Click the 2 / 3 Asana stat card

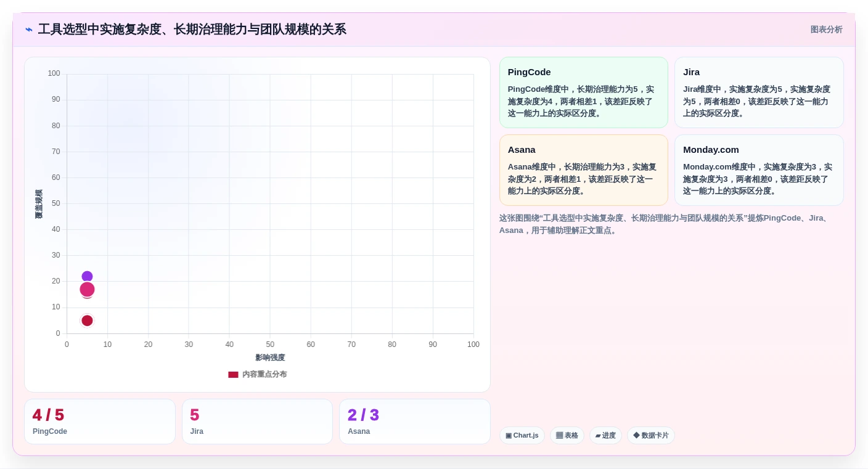click(x=415, y=422)
